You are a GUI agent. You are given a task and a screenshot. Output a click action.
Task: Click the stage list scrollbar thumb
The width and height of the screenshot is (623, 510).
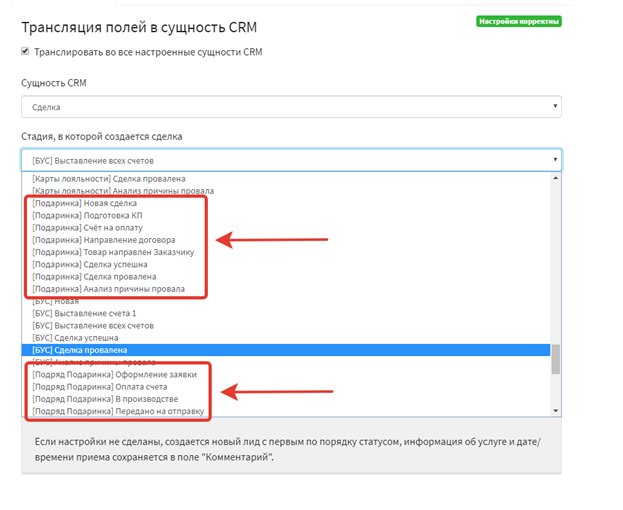click(555, 360)
